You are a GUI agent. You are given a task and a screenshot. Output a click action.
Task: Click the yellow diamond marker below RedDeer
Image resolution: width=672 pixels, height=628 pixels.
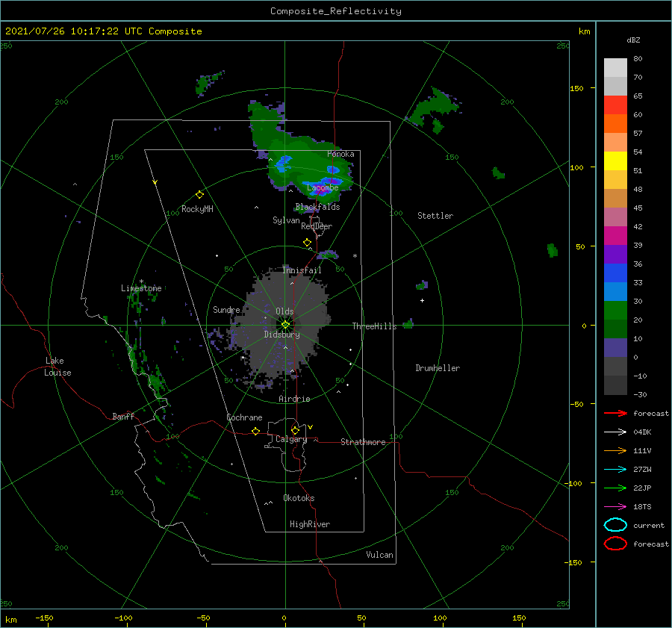coord(308,242)
